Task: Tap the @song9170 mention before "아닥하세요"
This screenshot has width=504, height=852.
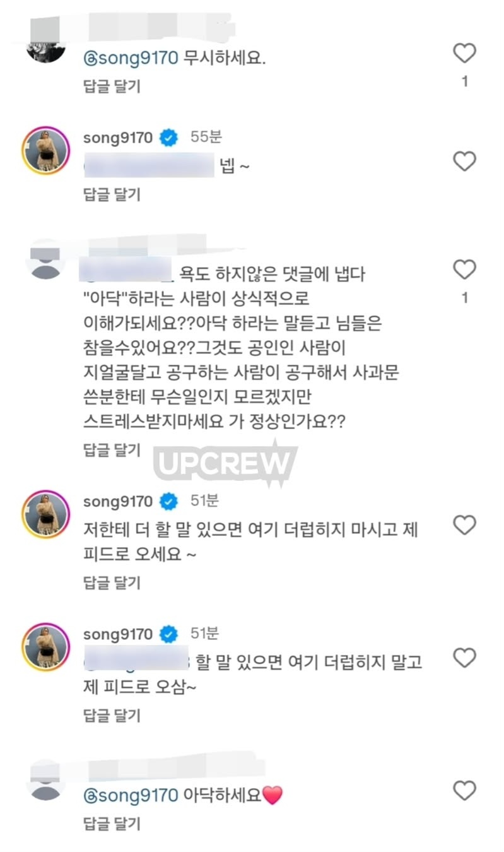Action: pos(131,795)
